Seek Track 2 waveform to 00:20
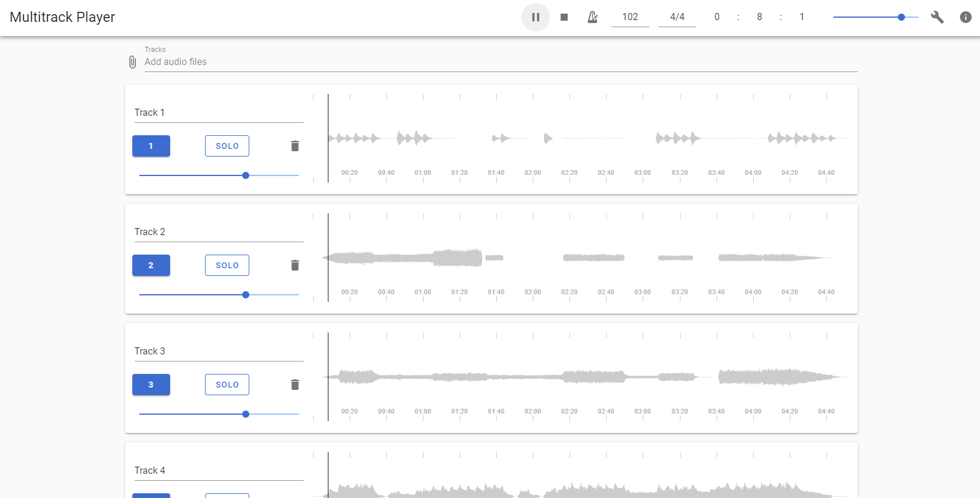 (350, 258)
